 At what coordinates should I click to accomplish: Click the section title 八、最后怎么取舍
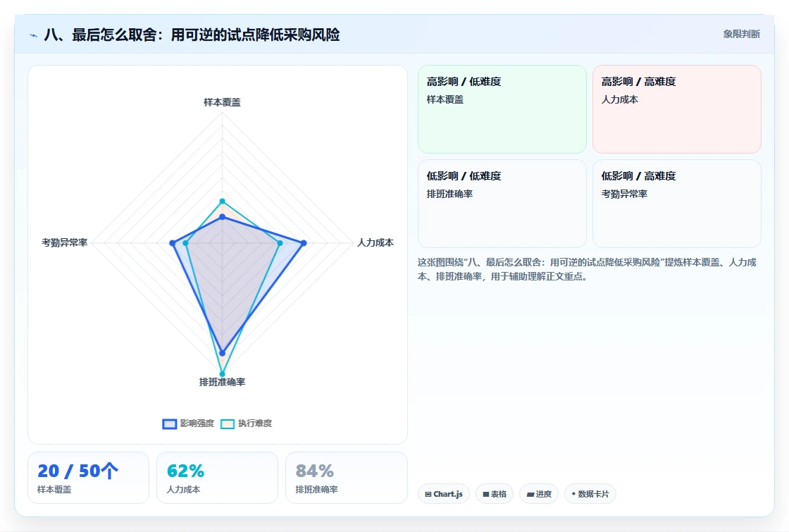tap(192, 35)
